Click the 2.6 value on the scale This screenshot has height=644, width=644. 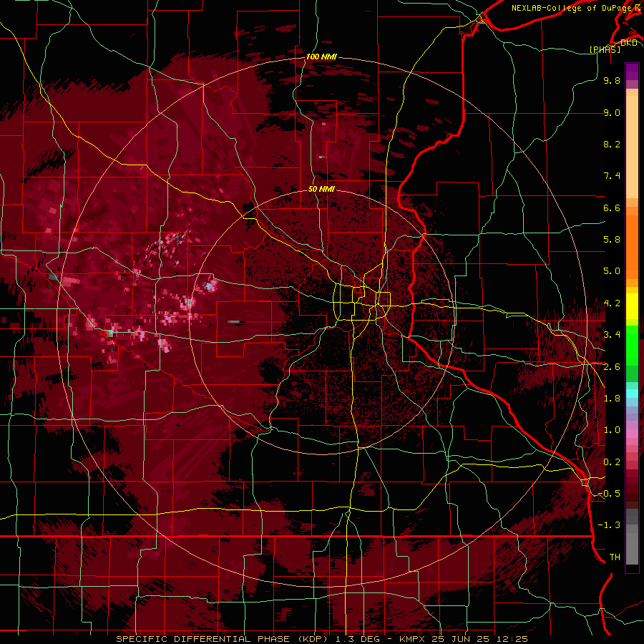(612, 367)
